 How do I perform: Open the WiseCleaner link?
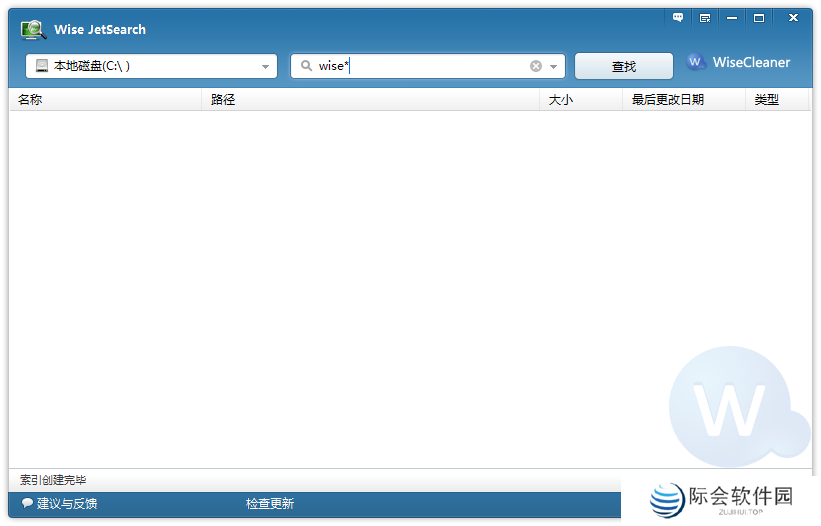(751, 62)
